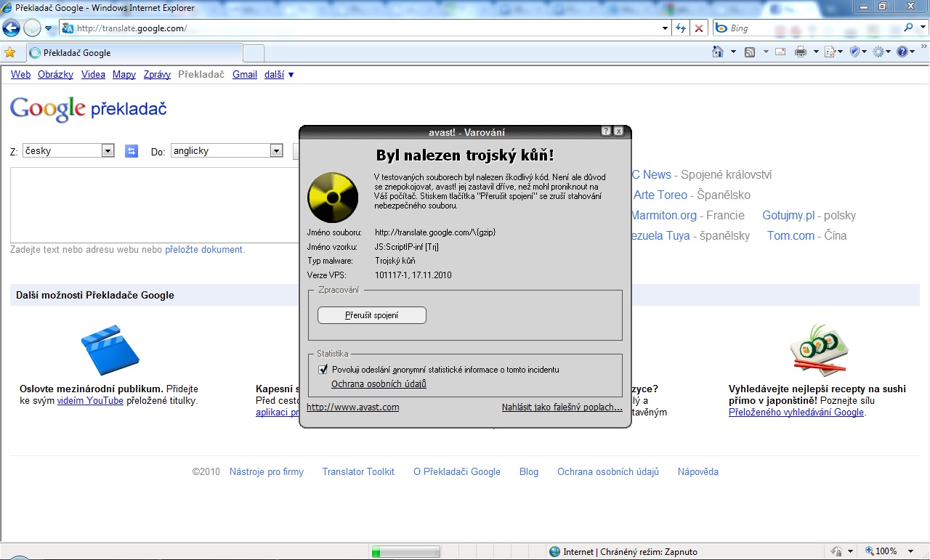Select the Překladač Google browser tab

coord(134,52)
